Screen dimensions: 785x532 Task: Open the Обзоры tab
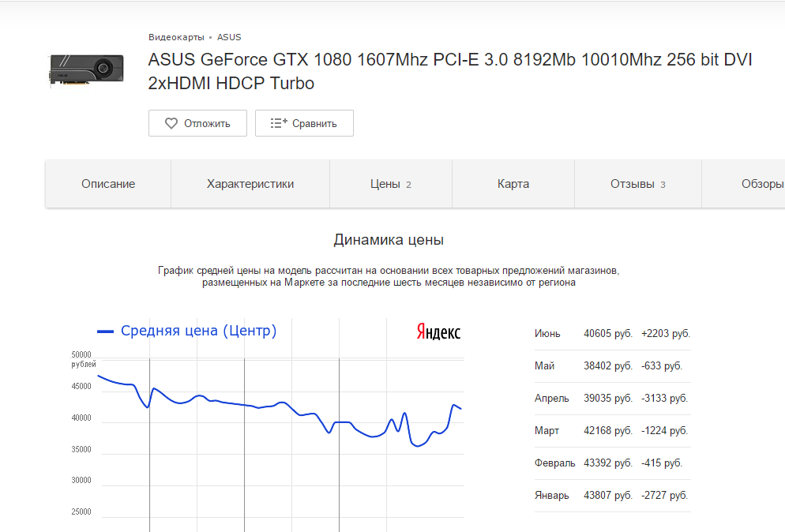[x=743, y=184]
